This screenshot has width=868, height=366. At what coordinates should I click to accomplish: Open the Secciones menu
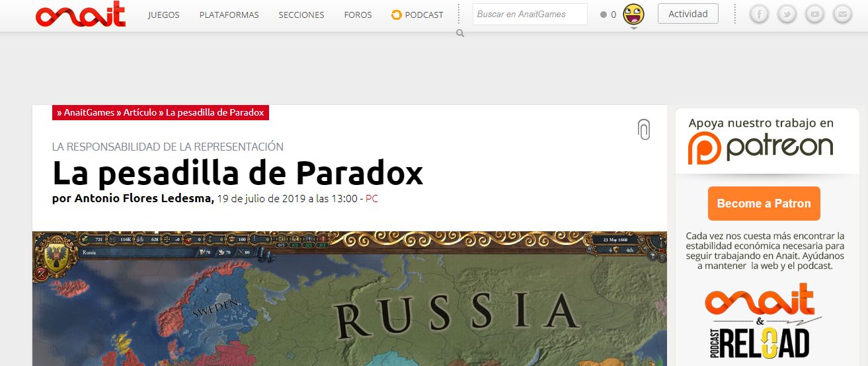(301, 15)
